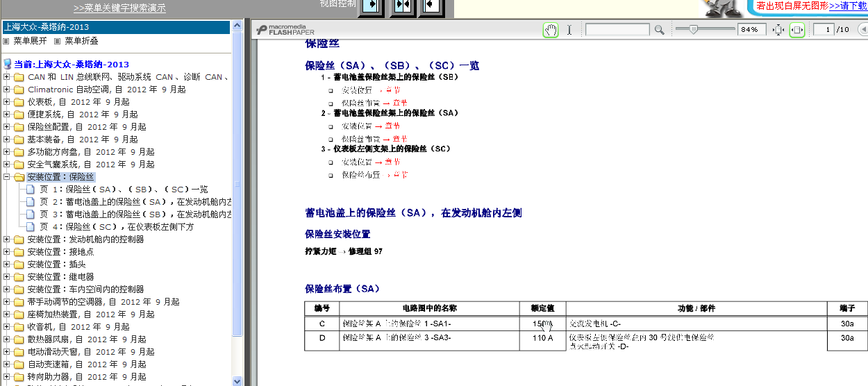
Task: Click 菜单折叠 list icon to collapse menus
Action: pyautogui.click(x=58, y=41)
